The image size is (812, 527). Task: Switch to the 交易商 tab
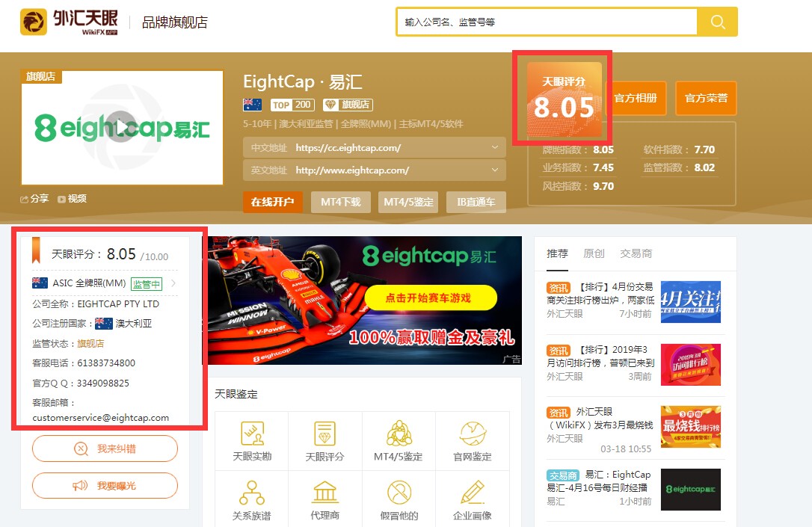[x=636, y=253]
